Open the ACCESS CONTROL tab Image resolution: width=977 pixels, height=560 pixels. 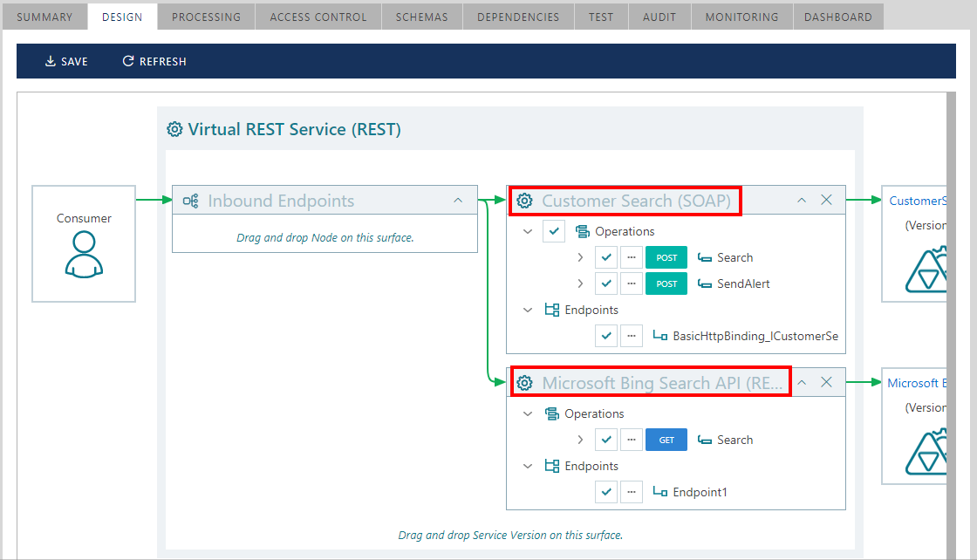click(x=318, y=17)
